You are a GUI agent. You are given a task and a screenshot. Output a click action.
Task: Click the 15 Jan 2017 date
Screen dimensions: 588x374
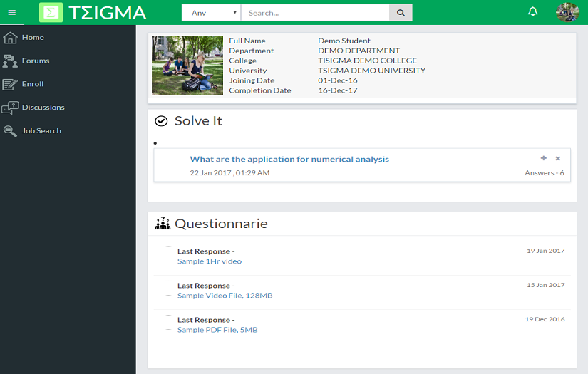[546, 285]
